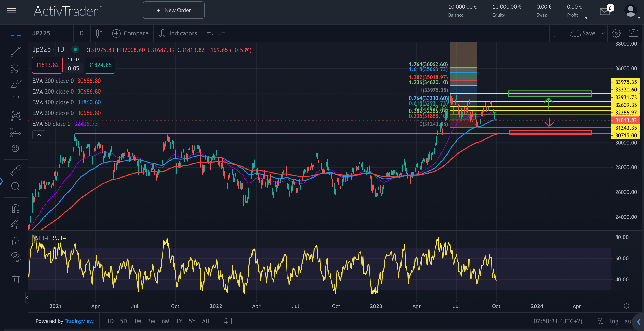The image size is (644, 331).
Task: Remove all drawings with the trash icon
Action: tap(15, 279)
